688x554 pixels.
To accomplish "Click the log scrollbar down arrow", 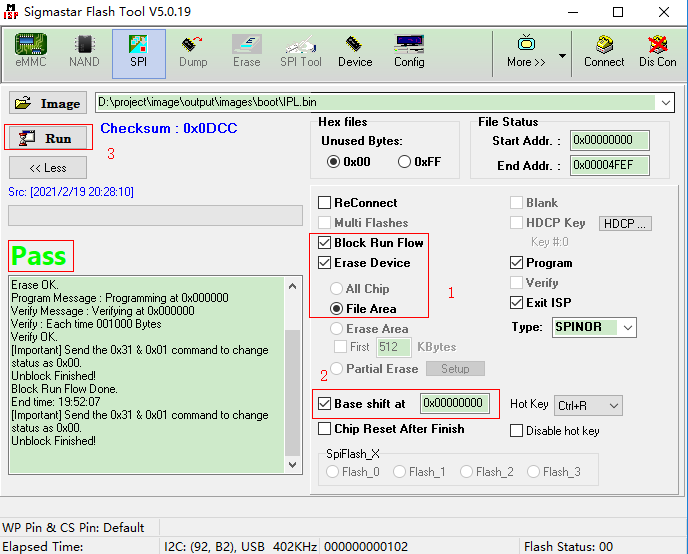I will 293,465.
